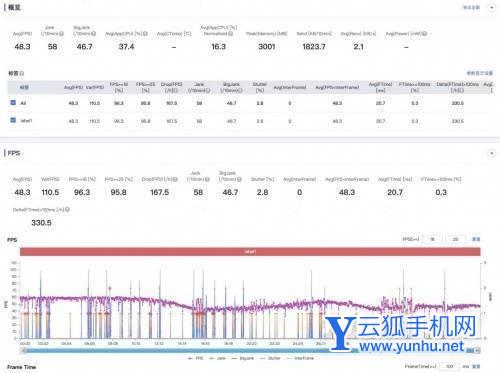Open info icon next to Avg(Power) in overview
Screen dimensions: 500x373
coord(425,34)
